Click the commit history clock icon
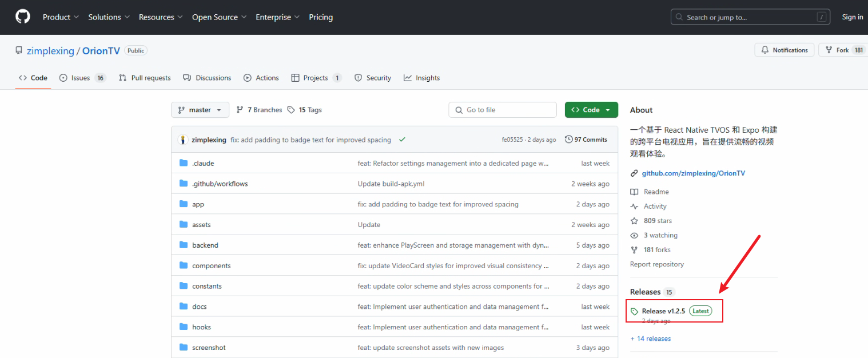Viewport: 868px width, 358px height. tap(568, 140)
